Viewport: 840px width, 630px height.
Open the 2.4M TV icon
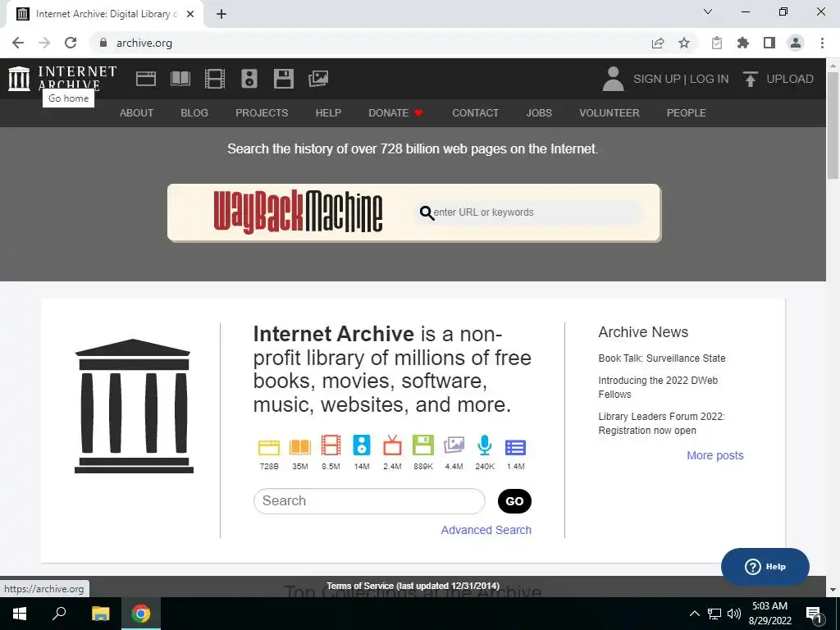point(392,445)
